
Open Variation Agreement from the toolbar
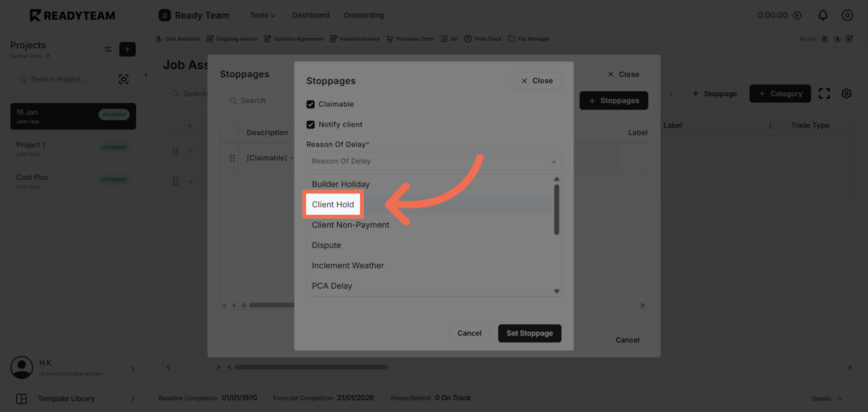pos(294,39)
